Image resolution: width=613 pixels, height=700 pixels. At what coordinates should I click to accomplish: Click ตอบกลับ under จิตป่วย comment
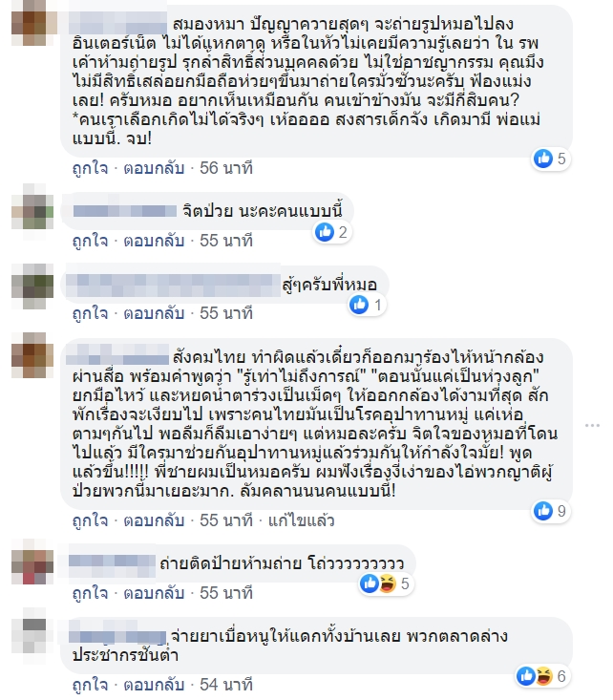coord(154,241)
